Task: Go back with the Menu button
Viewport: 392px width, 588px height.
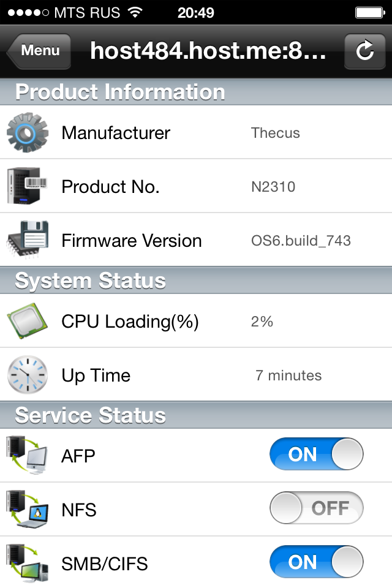Action: point(39,51)
